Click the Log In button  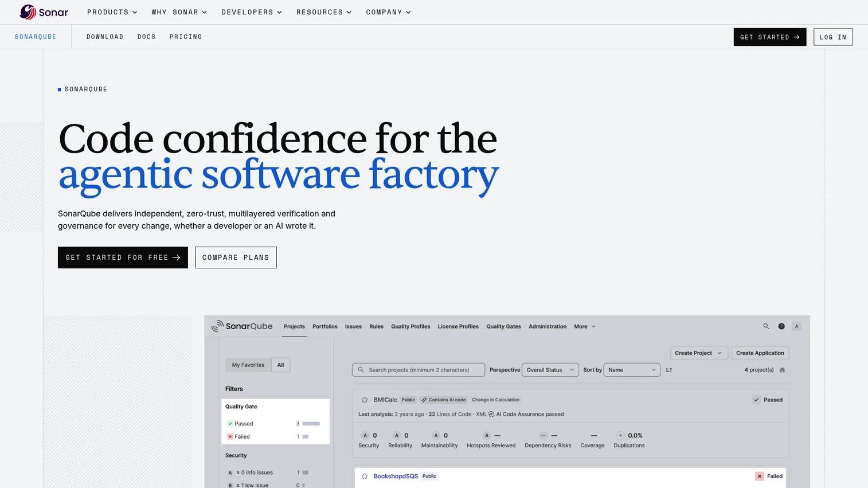point(833,37)
